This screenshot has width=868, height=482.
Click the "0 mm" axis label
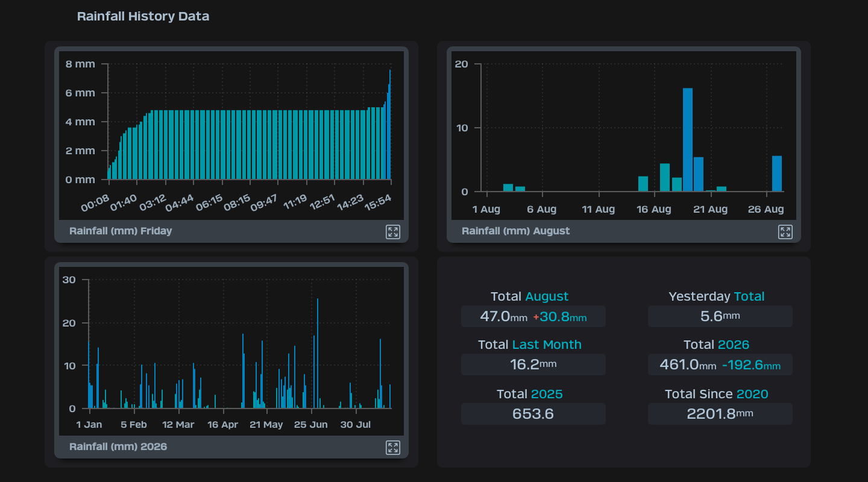pos(81,180)
